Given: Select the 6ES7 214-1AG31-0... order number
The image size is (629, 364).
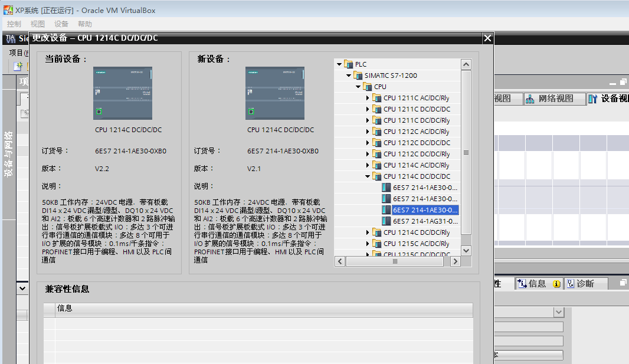Looking at the screenshot, I should [x=425, y=221].
